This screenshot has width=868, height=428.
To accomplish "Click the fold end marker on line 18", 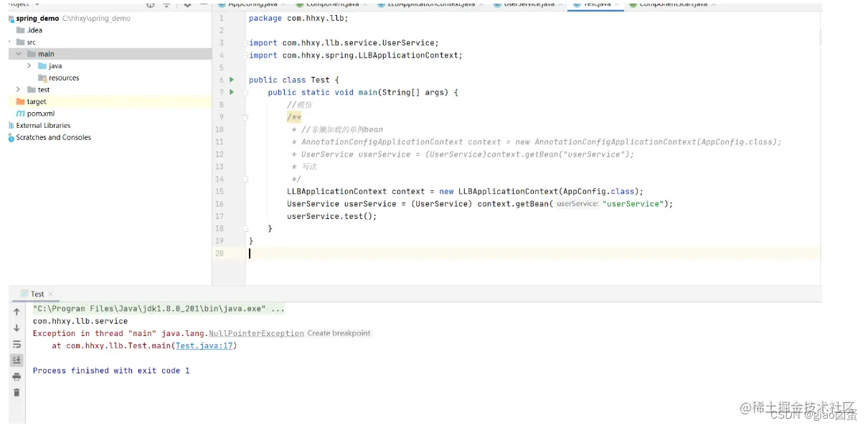I will pyautogui.click(x=245, y=228).
